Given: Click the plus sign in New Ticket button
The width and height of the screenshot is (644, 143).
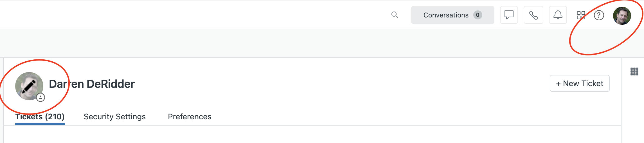Looking at the screenshot, I should 558,84.
